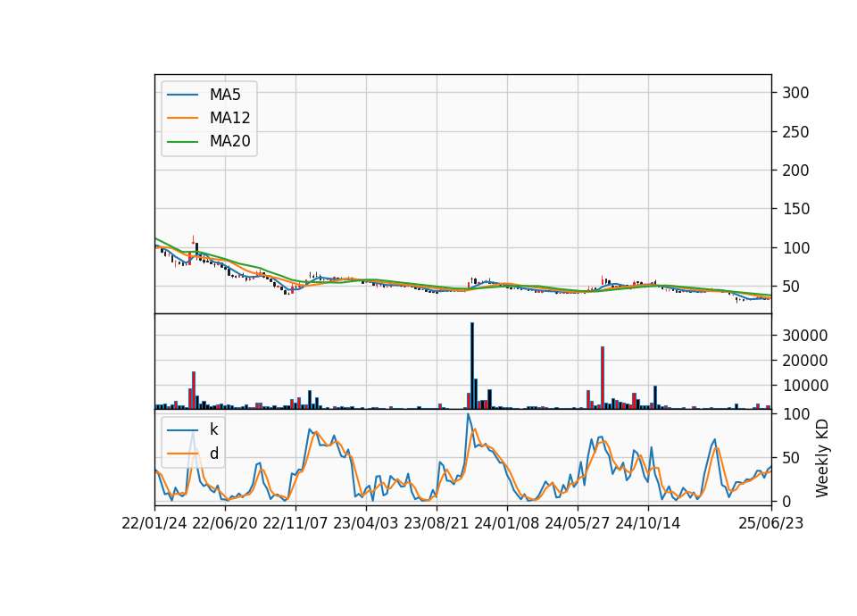The height and width of the screenshot is (616, 857).
Task: Click the highest K peak reaching 100
Action: coord(468,415)
